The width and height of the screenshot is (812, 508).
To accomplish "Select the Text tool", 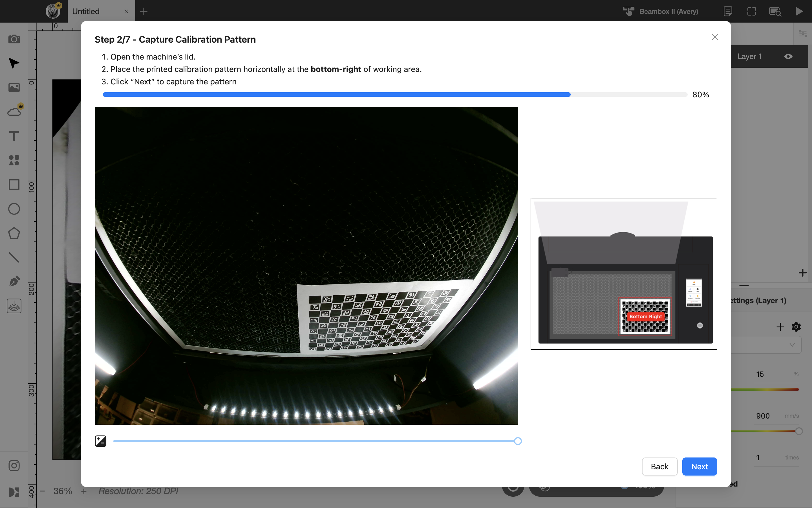I will pyautogui.click(x=14, y=136).
